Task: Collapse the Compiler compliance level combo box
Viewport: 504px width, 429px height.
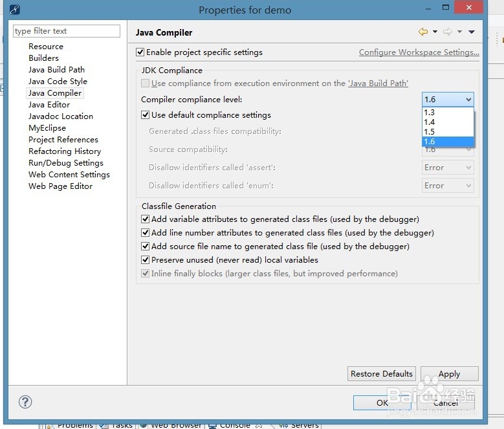Action: tap(448, 99)
